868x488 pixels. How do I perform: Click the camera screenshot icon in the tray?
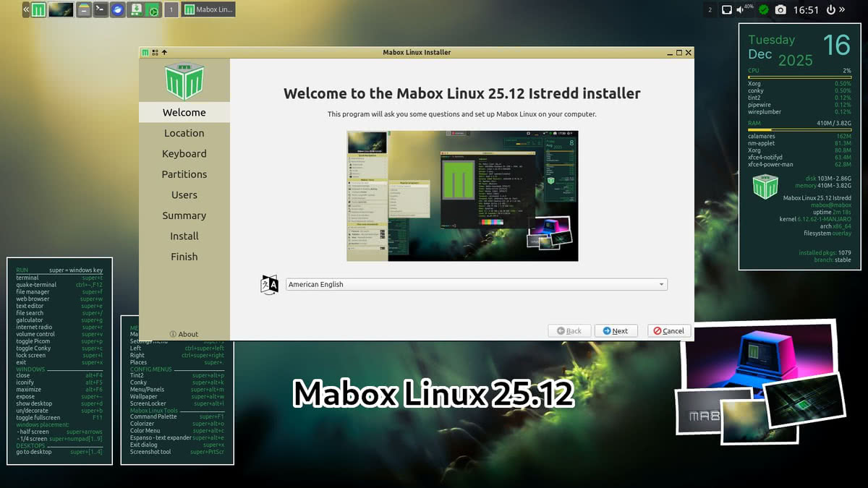pyautogui.click(x=781, y=9)
